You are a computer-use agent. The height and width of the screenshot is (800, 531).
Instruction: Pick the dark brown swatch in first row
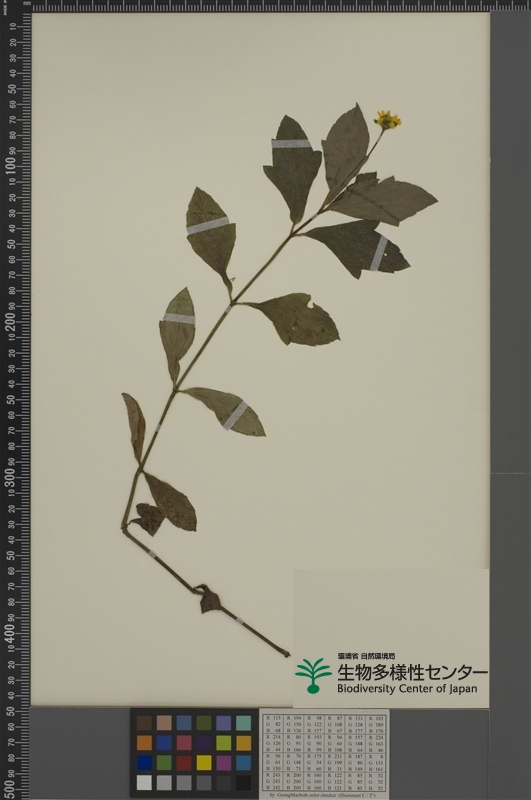[144, 722]
